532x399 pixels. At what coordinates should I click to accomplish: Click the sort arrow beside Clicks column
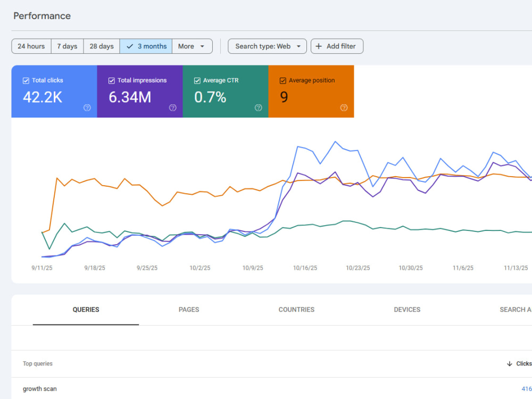(x=509, y=364)
